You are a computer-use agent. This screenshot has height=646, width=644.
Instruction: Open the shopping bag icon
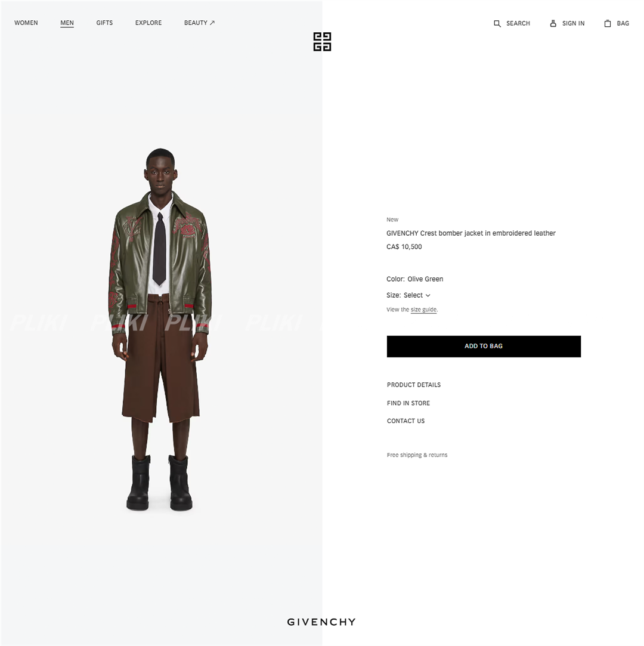click(608, 23)
